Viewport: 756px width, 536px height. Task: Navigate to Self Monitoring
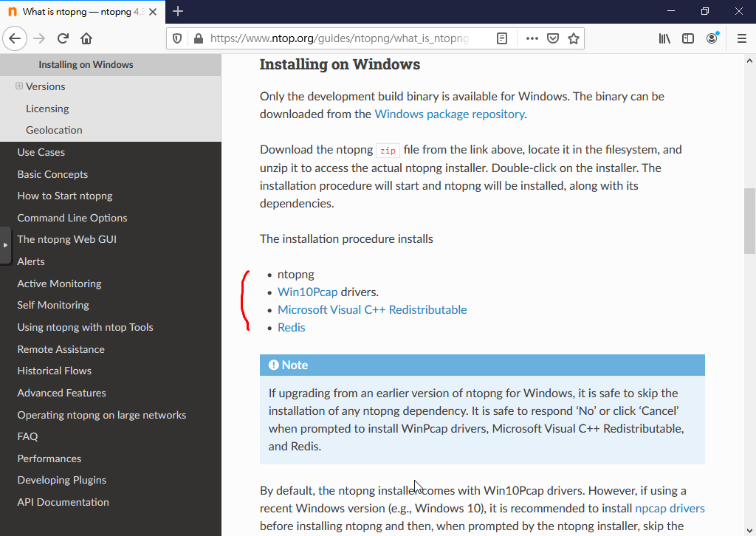click(53, 305)
